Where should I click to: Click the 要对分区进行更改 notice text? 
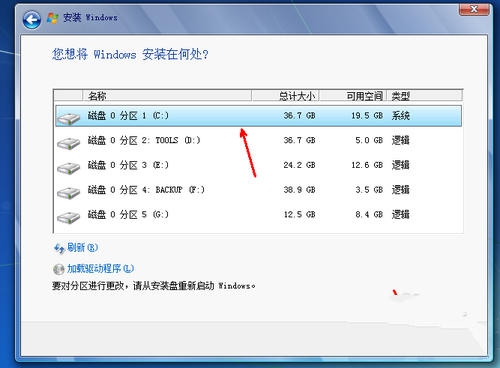click(x=154, y=286)
